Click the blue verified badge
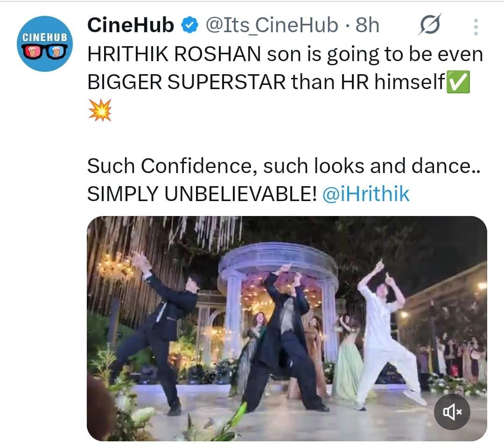The height and width of the screenshot is (446, 504). pos(190,25)
